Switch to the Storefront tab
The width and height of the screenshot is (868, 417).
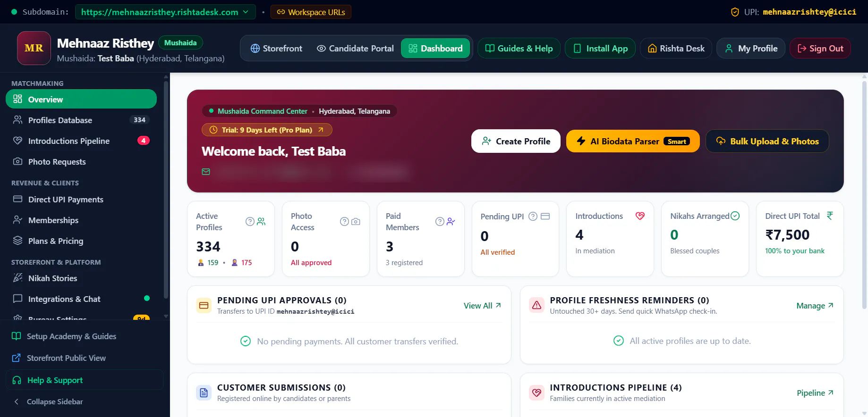(276, 48)
